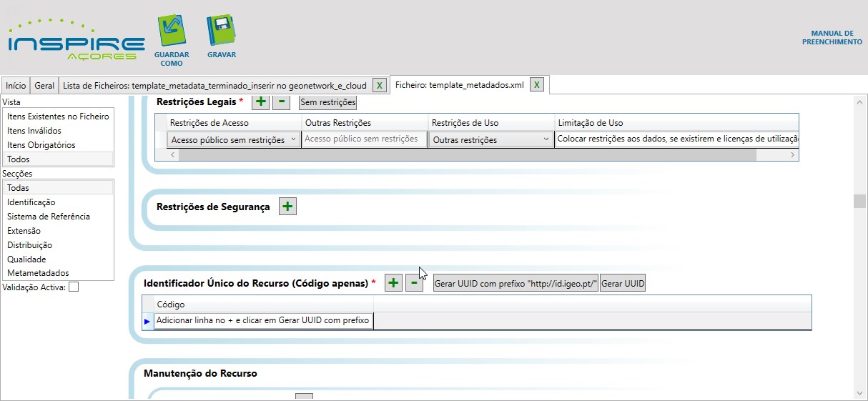Screen dimensions: 868x401
Task: Open the Manual de Preenchimento link
Action: (x=832, y=38)
